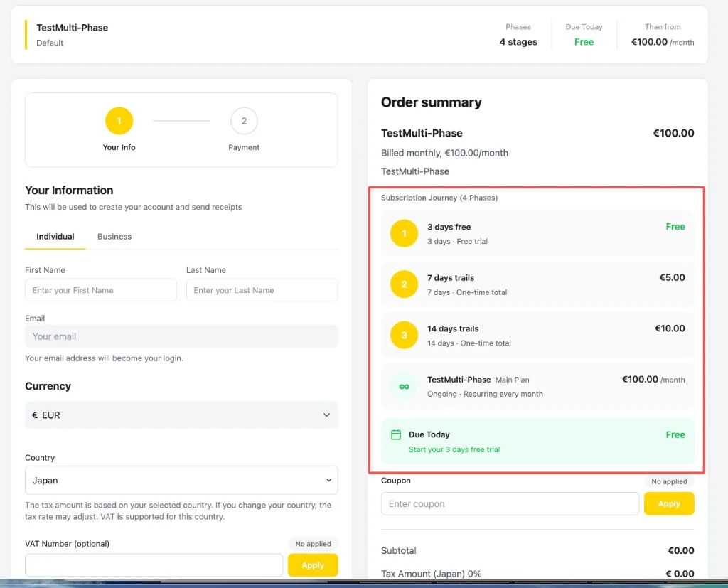Focus the First Name input field
Viewport: 728px width, 588px height.
(101, 290)
